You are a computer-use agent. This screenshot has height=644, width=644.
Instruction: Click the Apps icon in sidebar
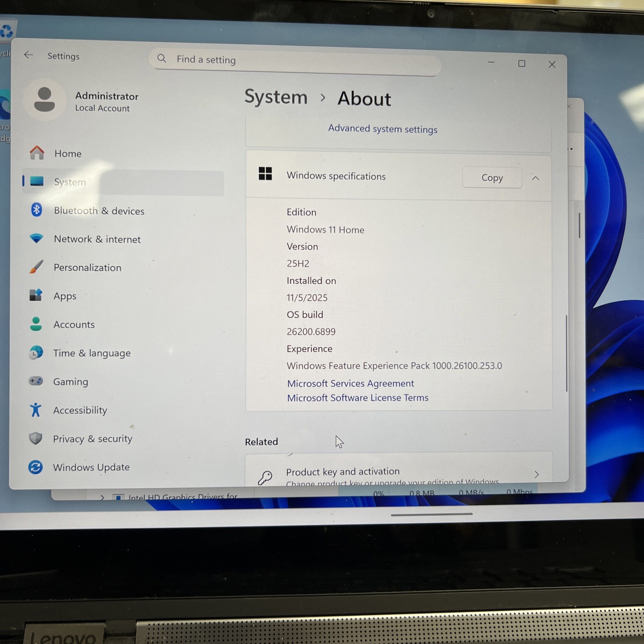[36, 295]
